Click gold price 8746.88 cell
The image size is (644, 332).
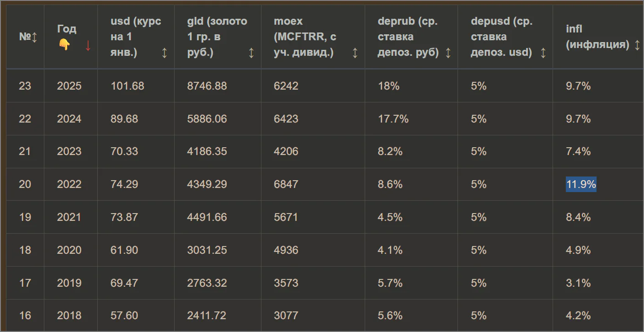pyautogui.click(x=207, y=86)
